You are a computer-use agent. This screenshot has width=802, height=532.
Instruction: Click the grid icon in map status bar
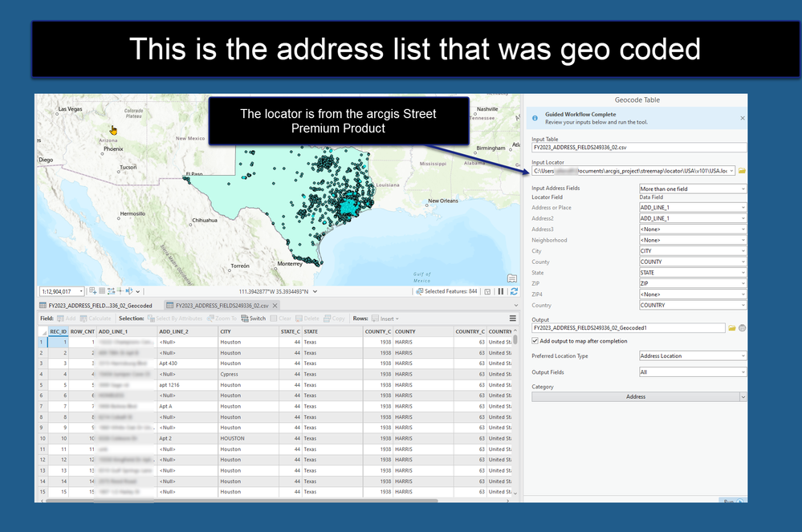tap(102, 291)
